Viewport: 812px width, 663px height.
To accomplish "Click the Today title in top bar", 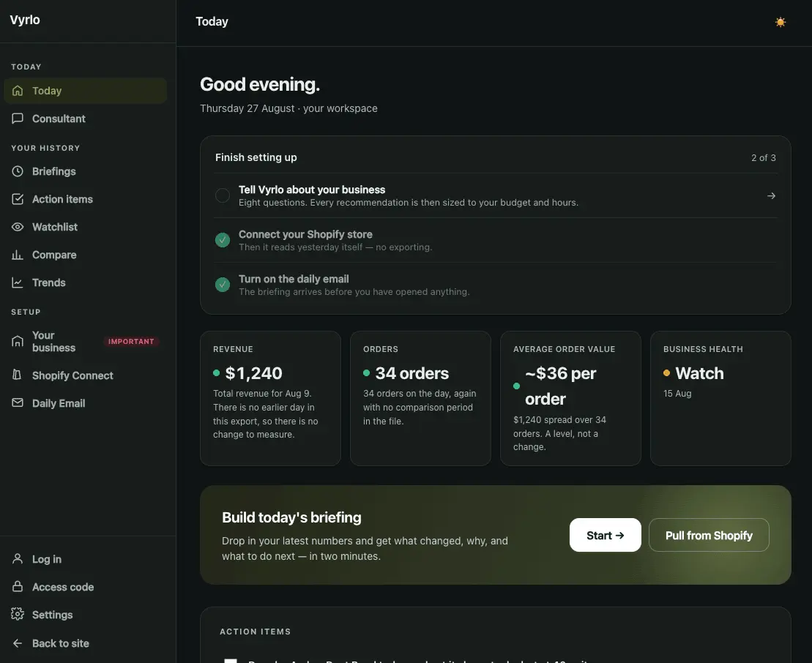I will [x=212, y=21].
